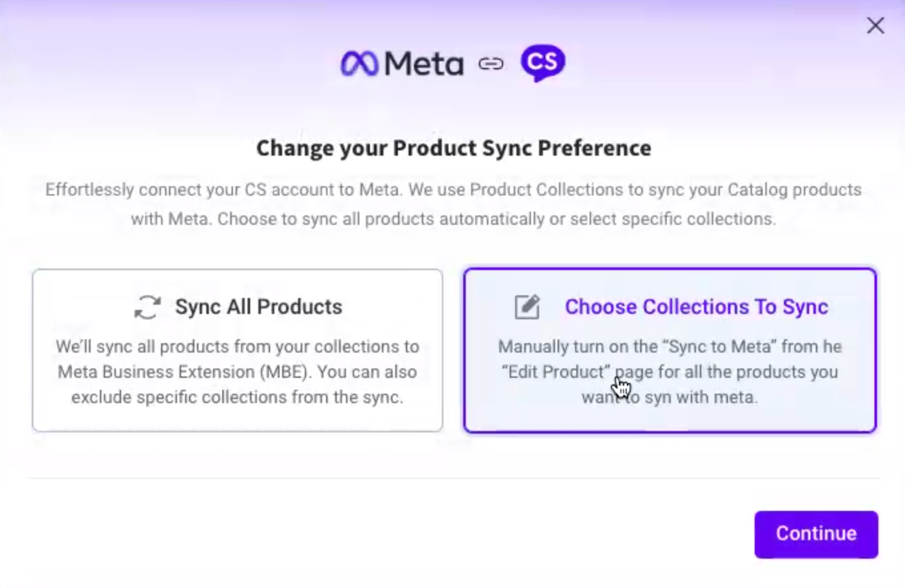Screen dimensions: 905x588
Task: Click the Meta infinity logo symbol
Action: [x=359, y=64]
